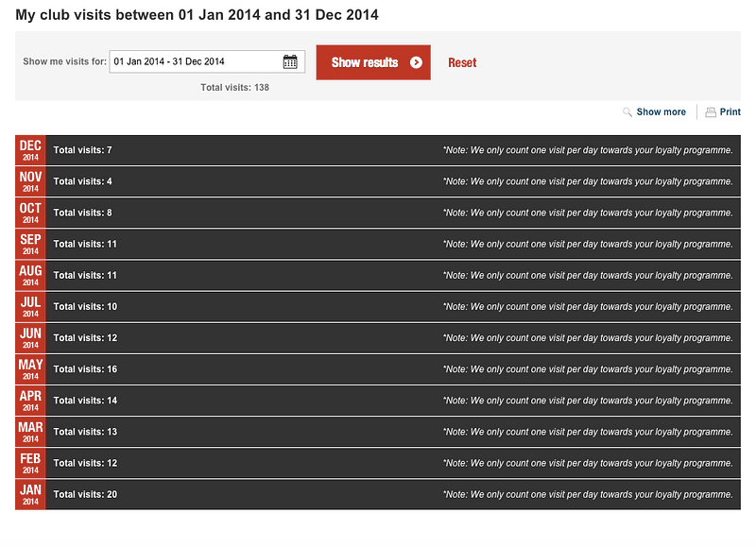Image resolution: width=756 pixels, height=547 pixels.
Task: Select the APR 2014 month badge
Action: (x=30, y=401)
